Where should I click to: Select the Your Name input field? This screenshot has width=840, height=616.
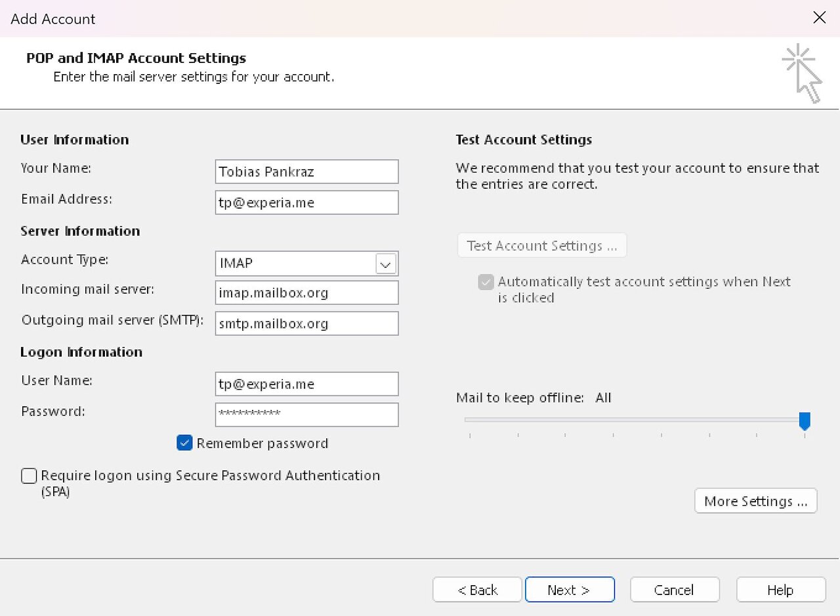306,171
